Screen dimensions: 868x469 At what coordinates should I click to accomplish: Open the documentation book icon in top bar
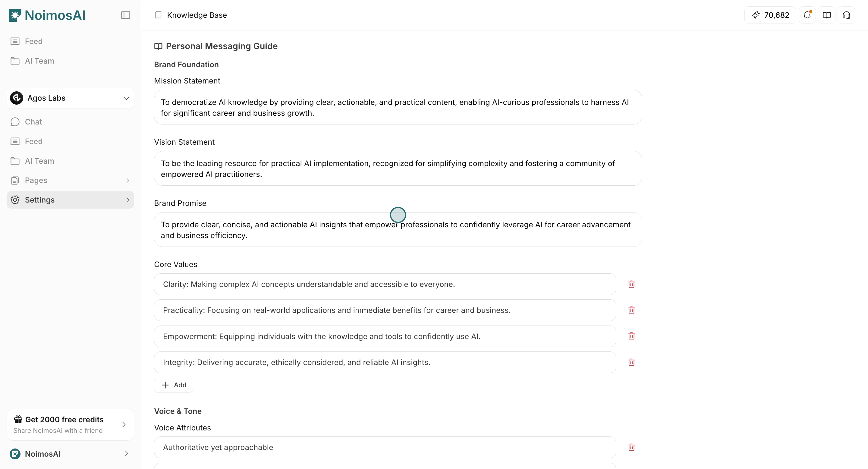pyautogui.click(x=826, y=15)
